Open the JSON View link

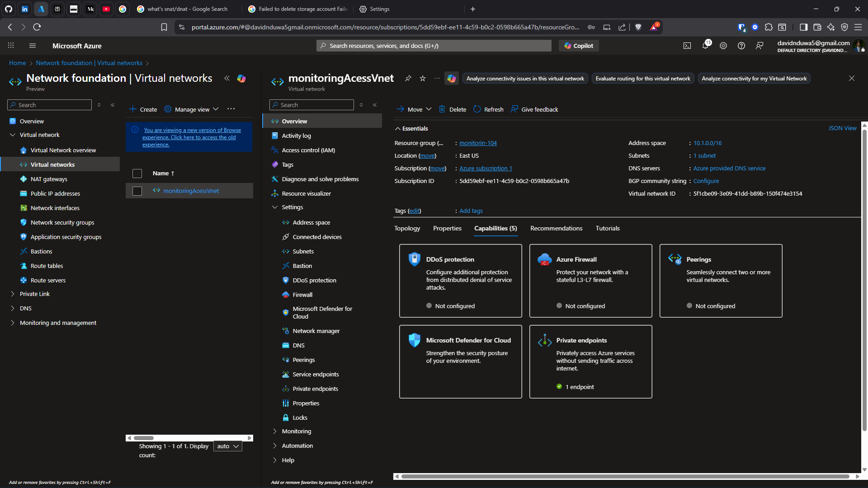[842, 128]
